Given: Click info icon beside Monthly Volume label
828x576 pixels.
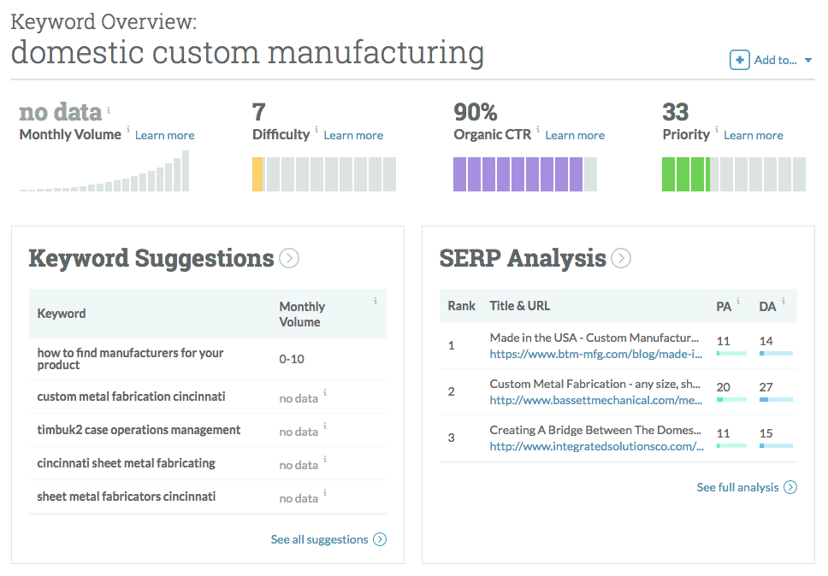Looking at the screenshot, I should [x=128, y=129].
